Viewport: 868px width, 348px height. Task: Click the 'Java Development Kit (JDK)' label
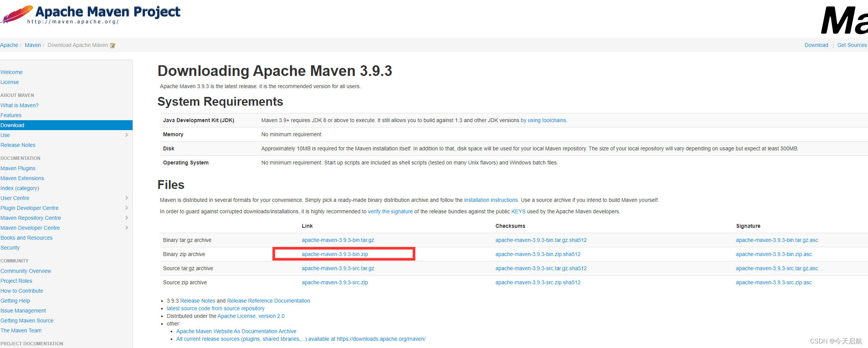(199, 120)
